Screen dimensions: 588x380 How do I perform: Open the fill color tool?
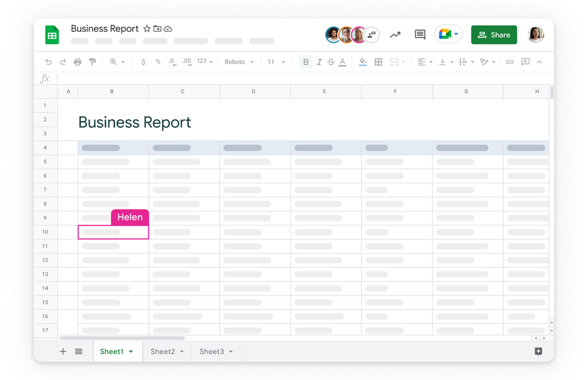click(363, 62)
